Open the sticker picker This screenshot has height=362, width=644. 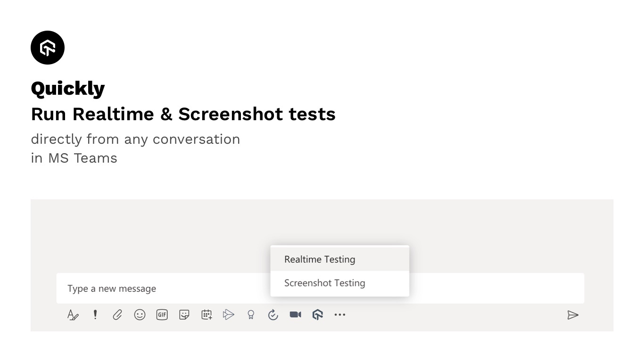[x=184, y=315]
